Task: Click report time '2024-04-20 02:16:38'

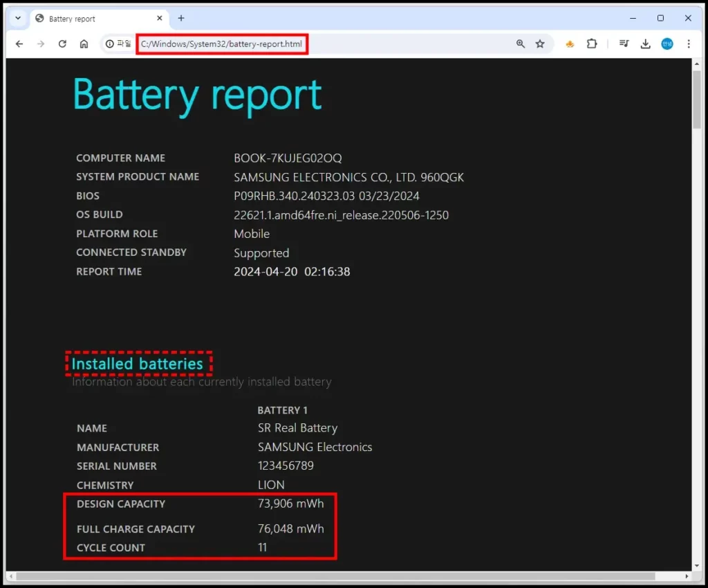Action: [292, 271]
